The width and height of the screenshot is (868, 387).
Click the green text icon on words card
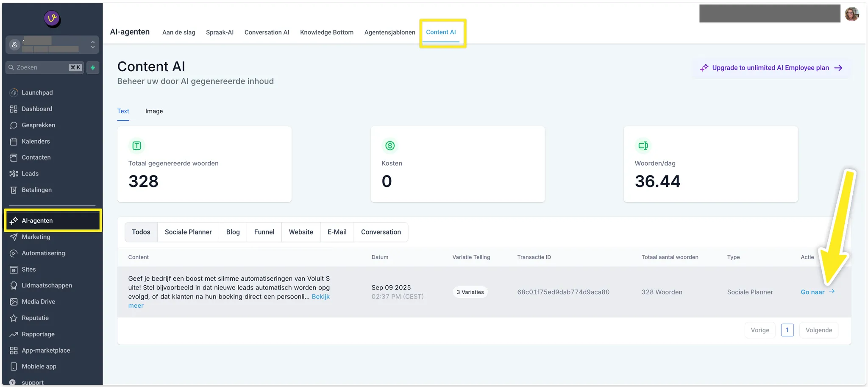(136, 146)
